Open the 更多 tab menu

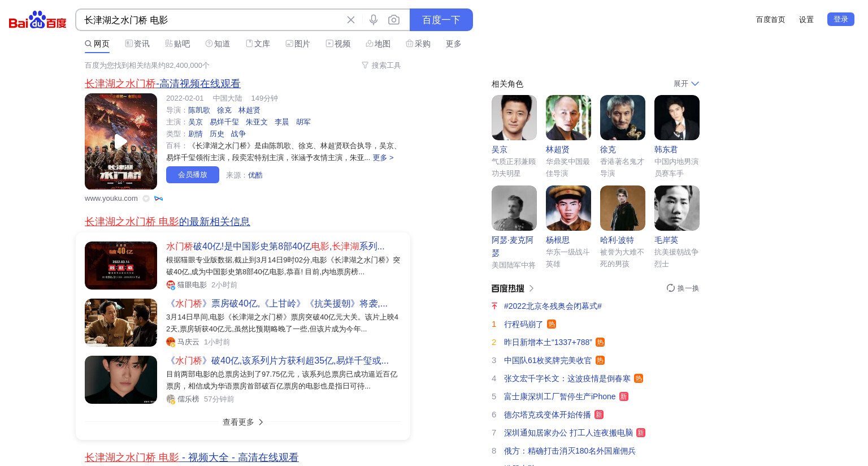tap(454, 44)
